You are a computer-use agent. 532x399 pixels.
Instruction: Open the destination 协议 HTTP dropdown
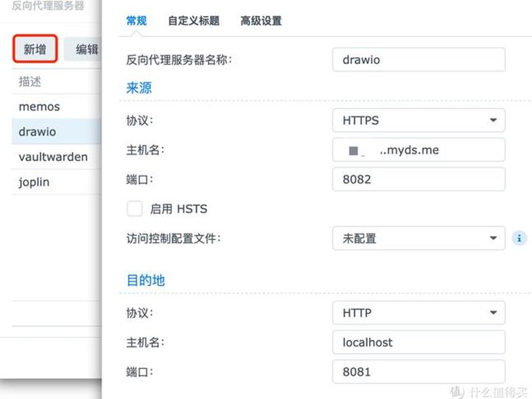point(419,313)
